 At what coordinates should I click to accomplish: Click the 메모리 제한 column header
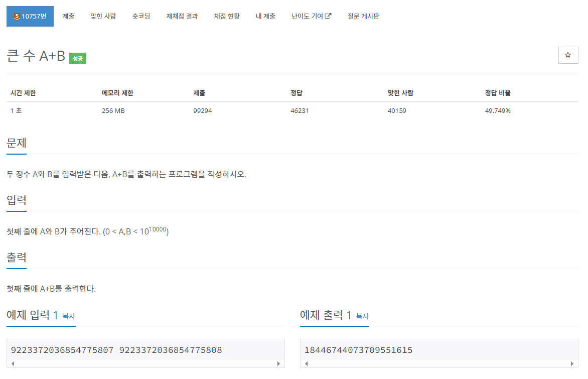pos(117,93)
